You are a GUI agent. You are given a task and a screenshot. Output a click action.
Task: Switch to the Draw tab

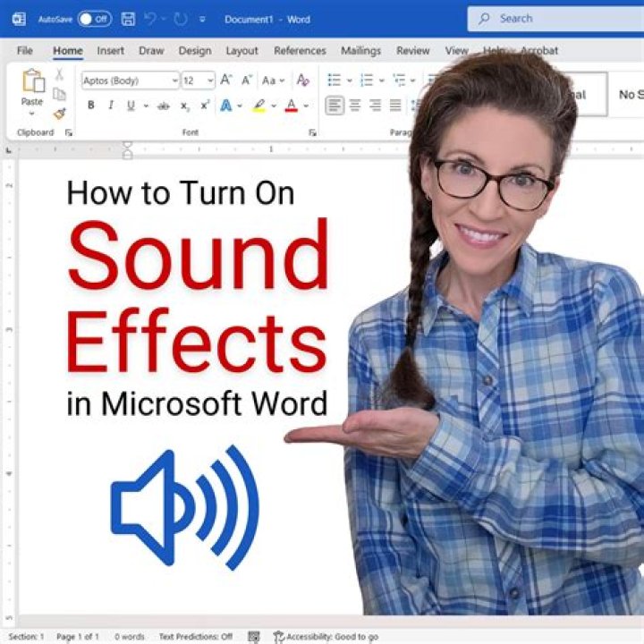(151, 50)
